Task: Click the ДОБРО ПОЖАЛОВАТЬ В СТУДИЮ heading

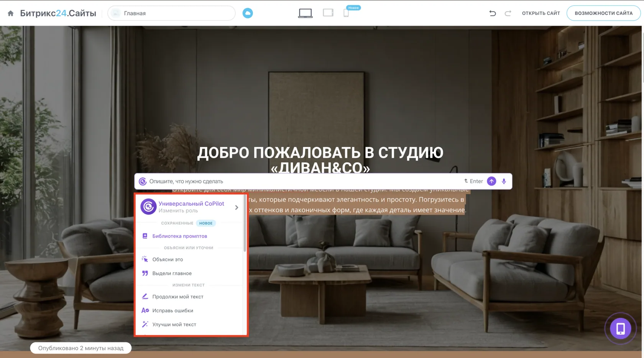Action: coord(320,159)
